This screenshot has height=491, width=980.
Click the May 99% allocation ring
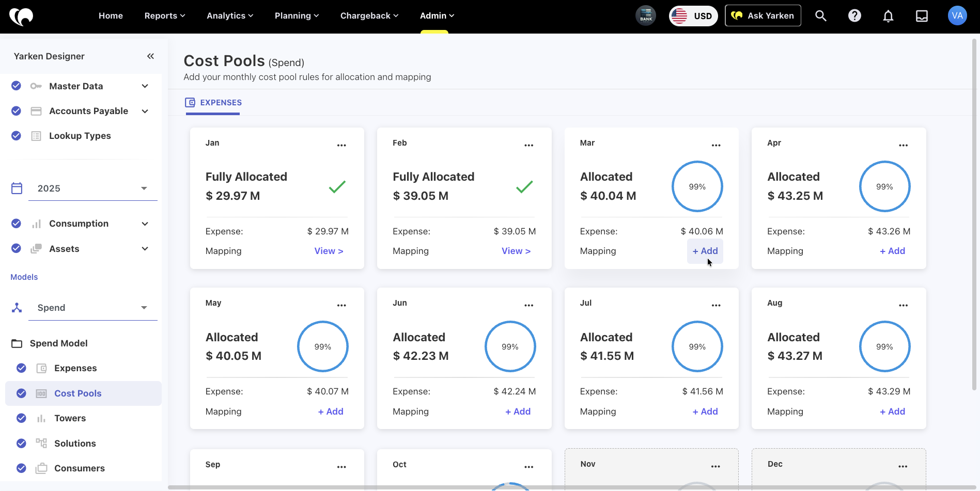(x=322, y=346)
